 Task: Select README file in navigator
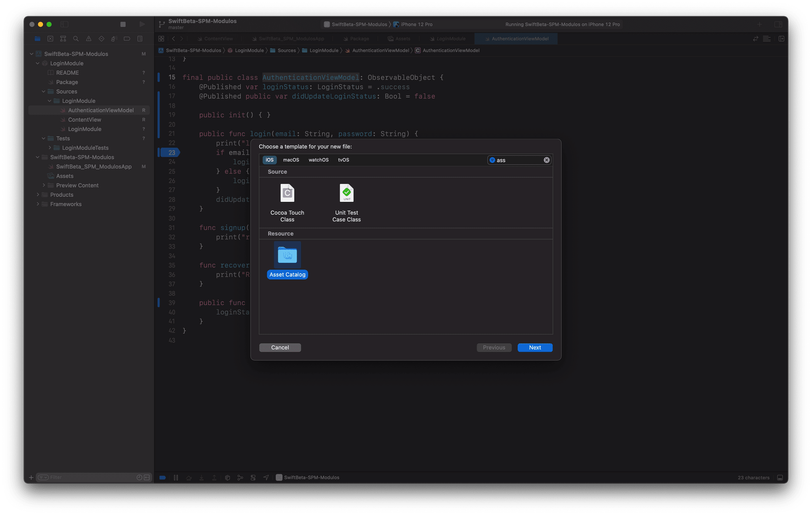[67, 73]
